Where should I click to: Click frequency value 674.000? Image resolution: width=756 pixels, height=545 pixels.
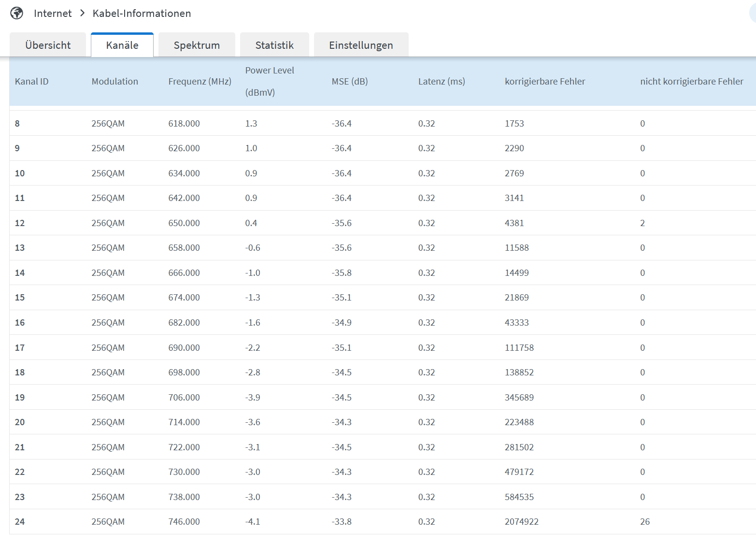click(x=184, y=298)
